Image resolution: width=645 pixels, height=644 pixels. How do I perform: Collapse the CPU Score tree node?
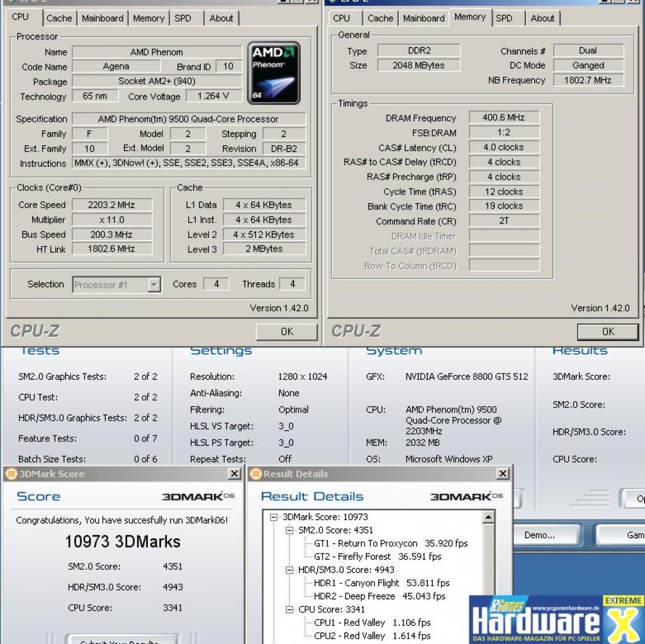tap(289, 609)
